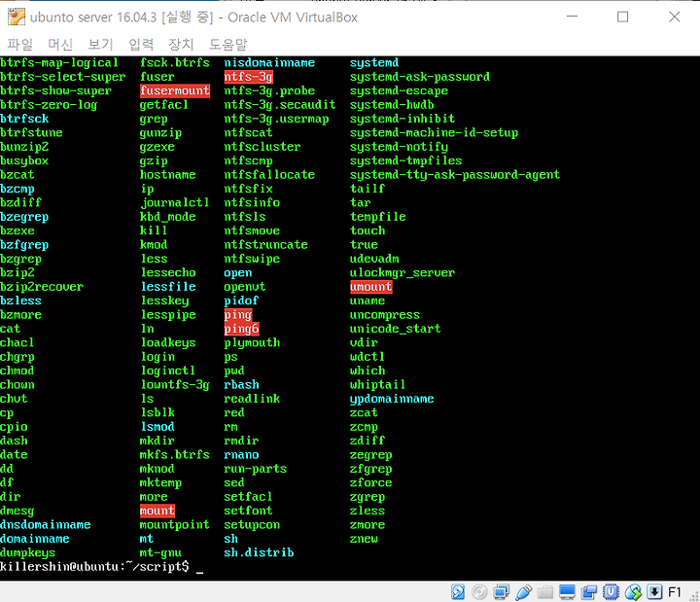Image resolution: width=700 pixels, height=602 pixels.
Task: Click the bzip2recover entry
Action: 42,287
